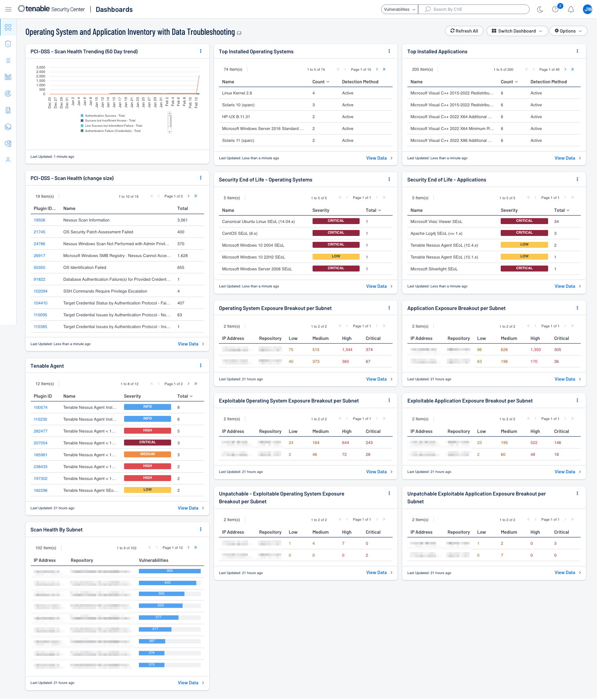Screen dimensions: 597x700
Task: Select the Dashboards grid icon in the sidebar
Action: pos(8,27)
